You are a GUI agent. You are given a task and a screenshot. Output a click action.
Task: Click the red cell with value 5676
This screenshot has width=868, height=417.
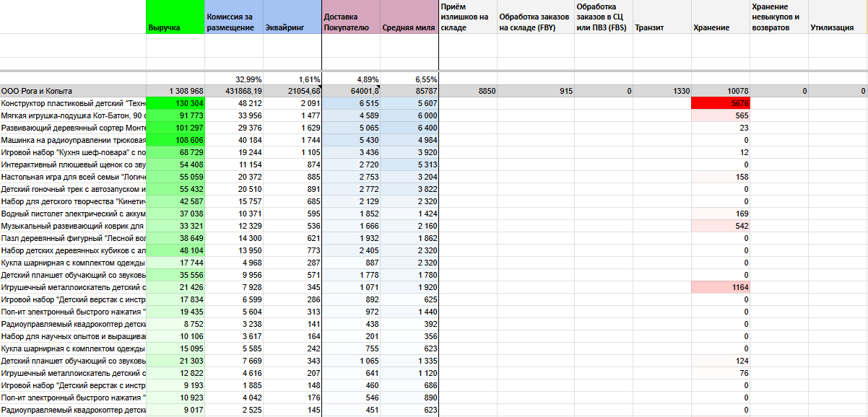pos(721,103)
